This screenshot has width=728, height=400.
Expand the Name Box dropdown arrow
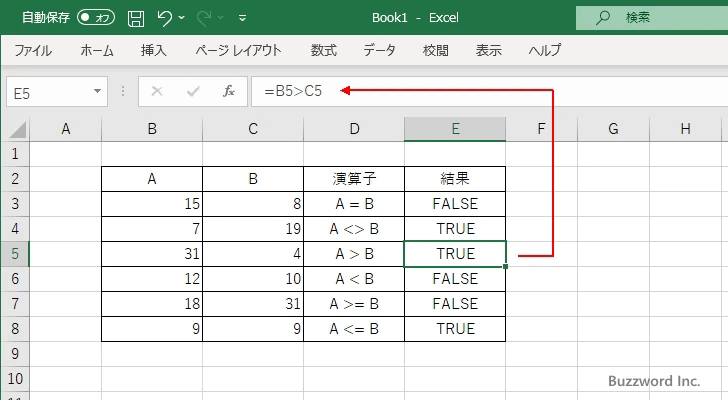(98, 91)
